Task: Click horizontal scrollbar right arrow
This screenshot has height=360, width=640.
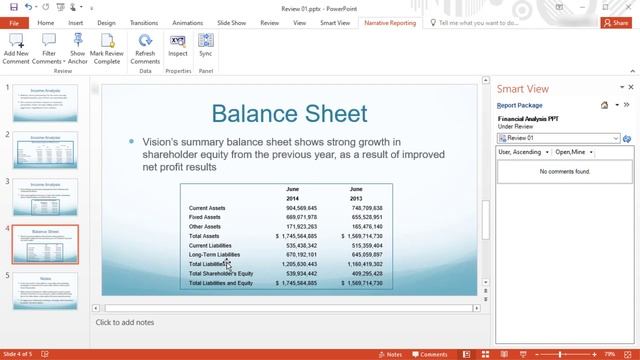Action: 476,308
